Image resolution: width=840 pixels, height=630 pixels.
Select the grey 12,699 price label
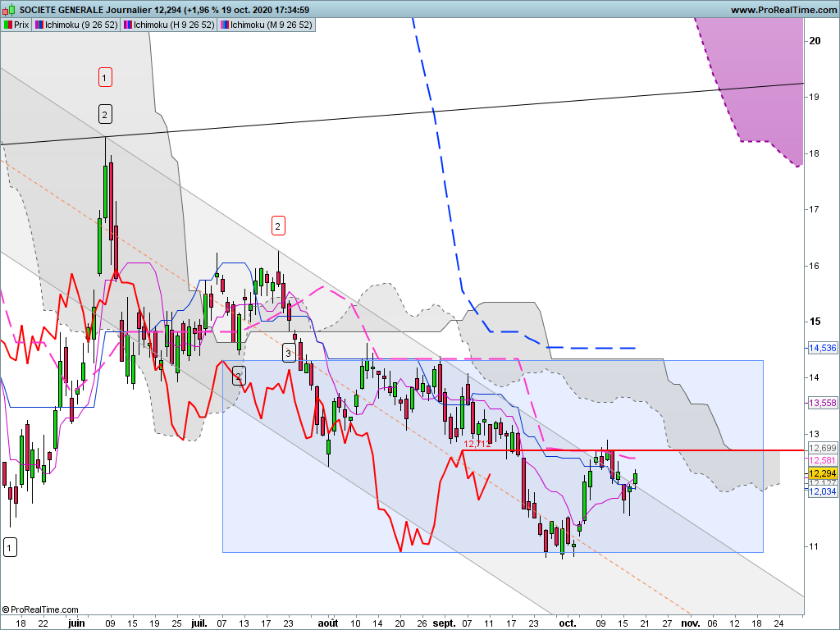pos(822,449)
